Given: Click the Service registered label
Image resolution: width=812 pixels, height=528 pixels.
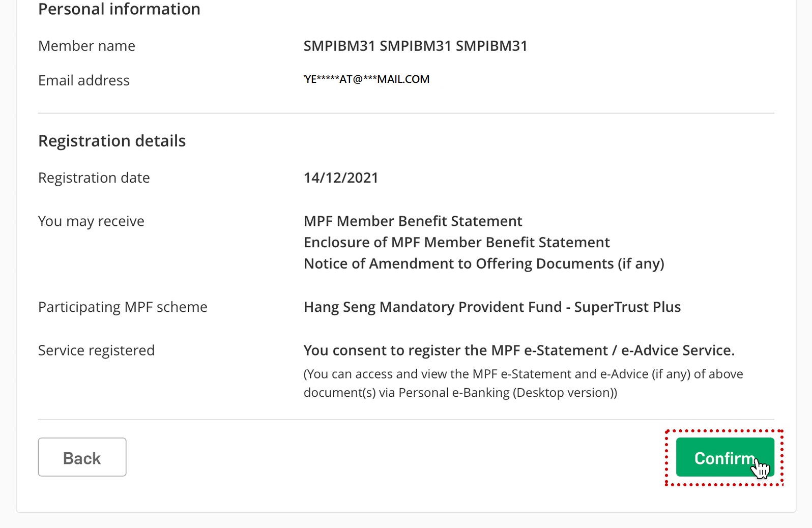Looking at the screenshot, I should pyautogui.click(x=96, y=350).
